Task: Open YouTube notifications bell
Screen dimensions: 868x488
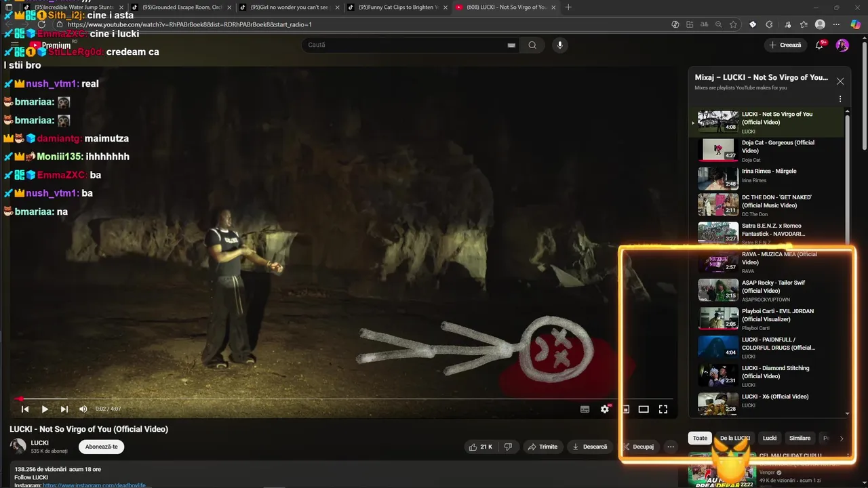Action: tap(820, 45)
